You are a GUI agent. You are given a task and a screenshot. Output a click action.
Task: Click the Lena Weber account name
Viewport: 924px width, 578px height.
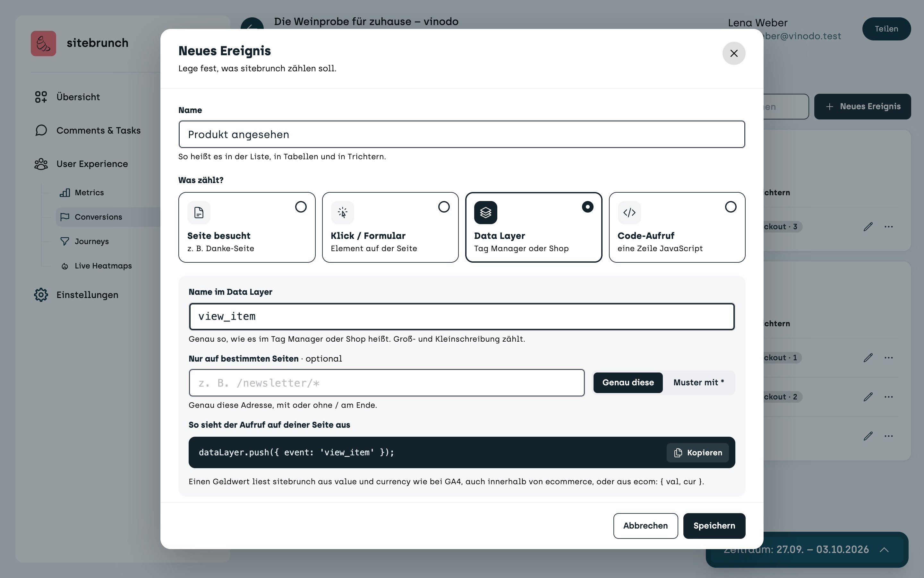coord(757,23)
